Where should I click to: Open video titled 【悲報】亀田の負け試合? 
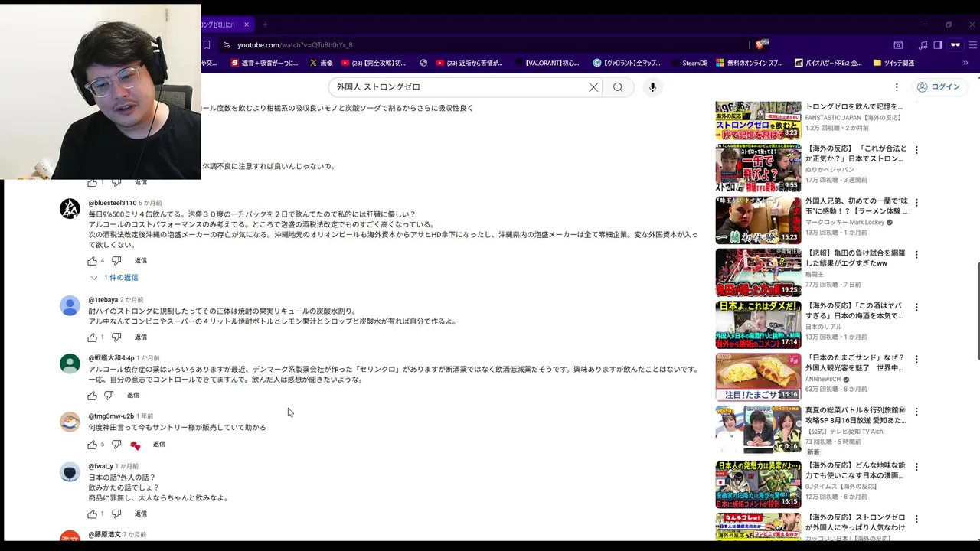(855, 258)
